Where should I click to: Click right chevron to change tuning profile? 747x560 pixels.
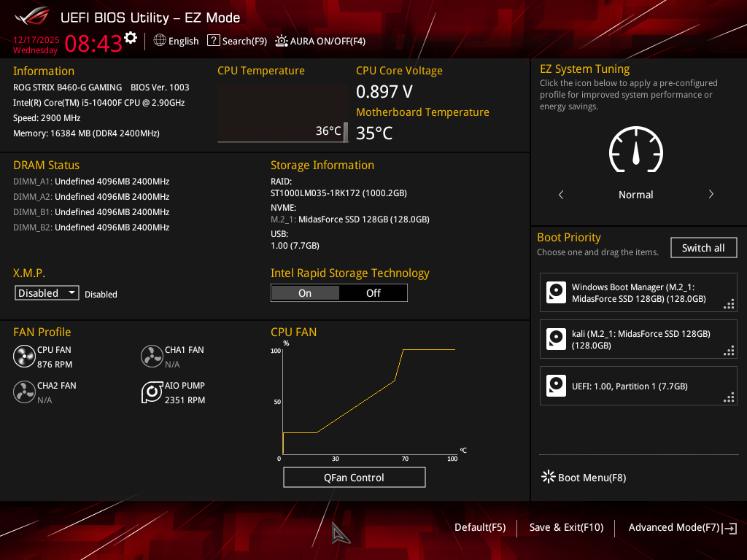(711, 195)
